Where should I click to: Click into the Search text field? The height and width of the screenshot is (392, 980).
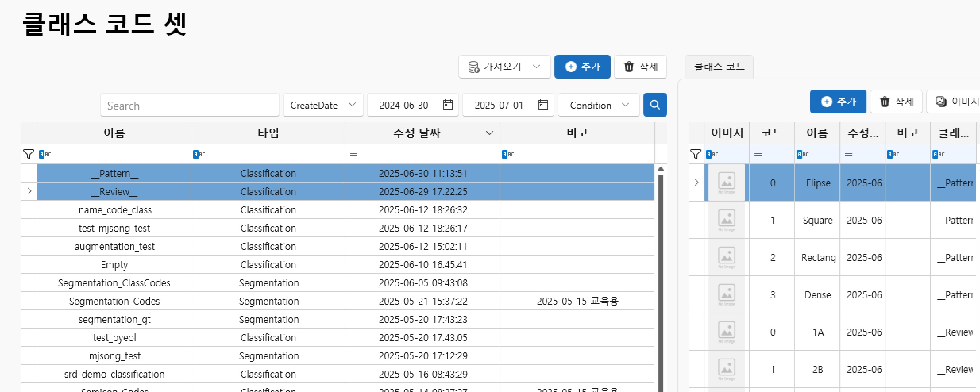189,105
